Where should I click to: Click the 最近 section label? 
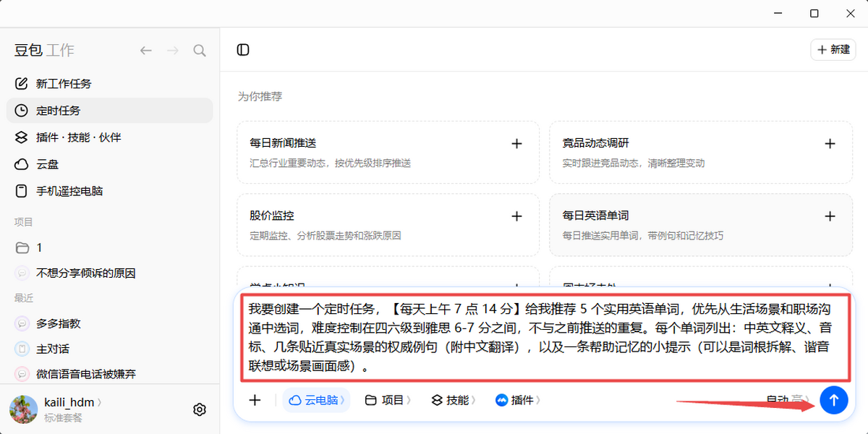tap(24, 298)
